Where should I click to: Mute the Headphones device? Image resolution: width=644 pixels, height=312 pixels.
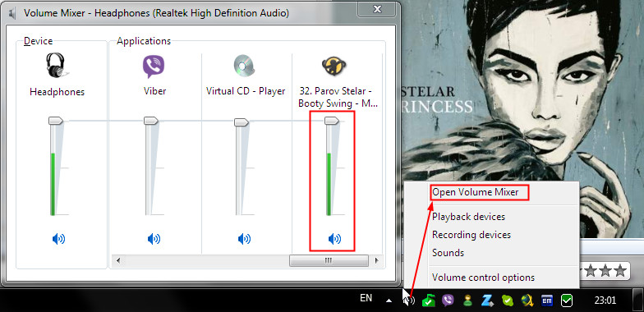58,238
